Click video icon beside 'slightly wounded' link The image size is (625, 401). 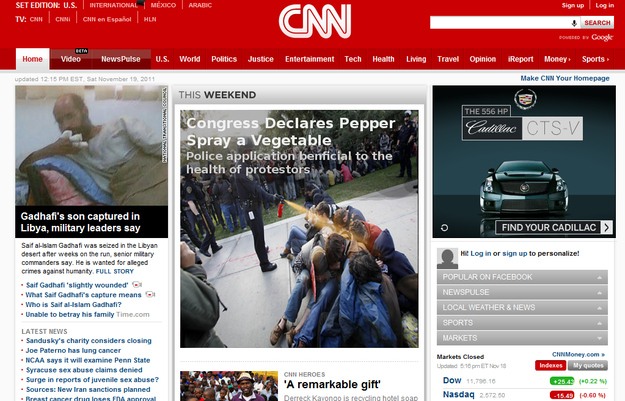coord(137,285)
